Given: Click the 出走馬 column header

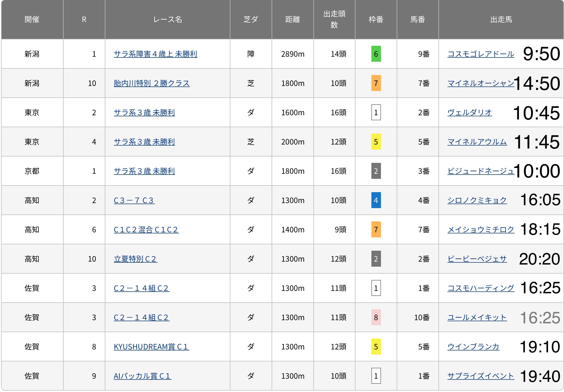Looking at the screenshot, I should pos(501,19).
